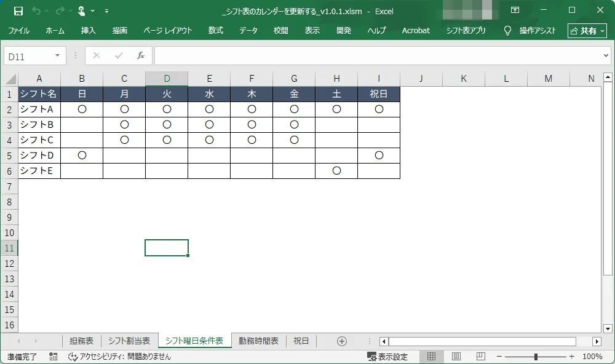Click the 共有 (Share) button
Viewport: 615px width, 364px height.
(x=587, y=30)
